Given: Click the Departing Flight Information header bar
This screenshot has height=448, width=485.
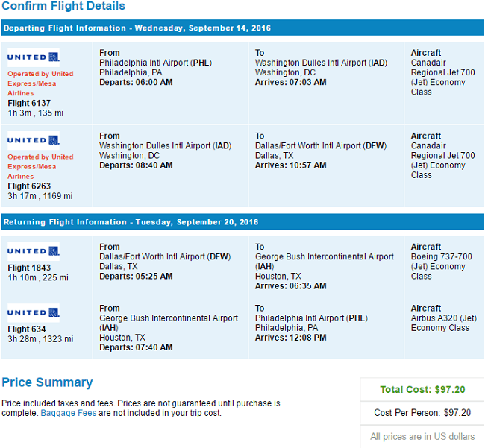Looking at the screenshot, I should pyautogui.click(x=242, y=28).
